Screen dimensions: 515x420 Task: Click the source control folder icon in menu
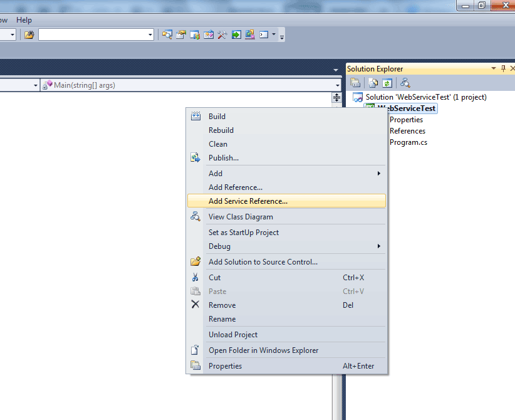[195, 261]
